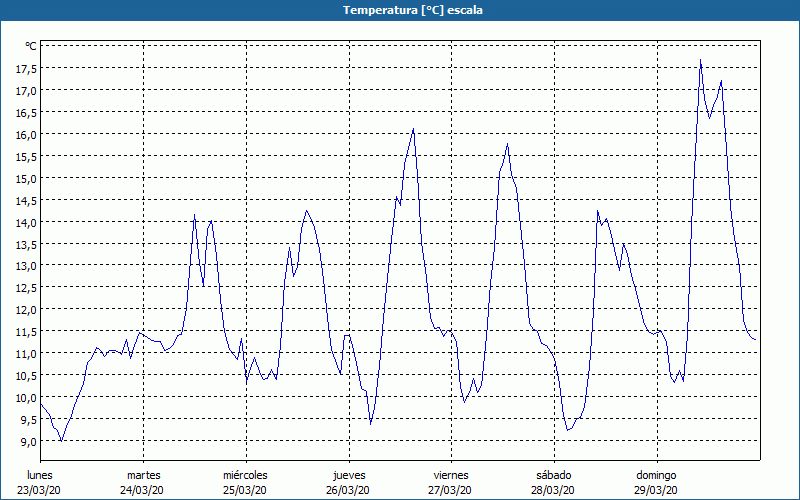The width and height of the screenshot is (800, 500).
Task: Click the 14,5 axis value
Action: (x=26, y=200)
